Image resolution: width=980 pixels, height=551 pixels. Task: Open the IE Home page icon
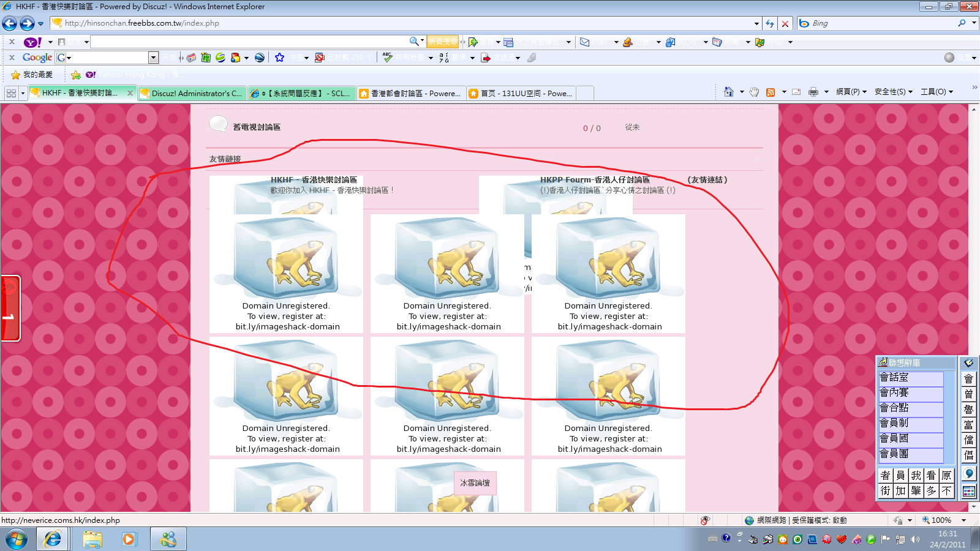tap(728, 92)
